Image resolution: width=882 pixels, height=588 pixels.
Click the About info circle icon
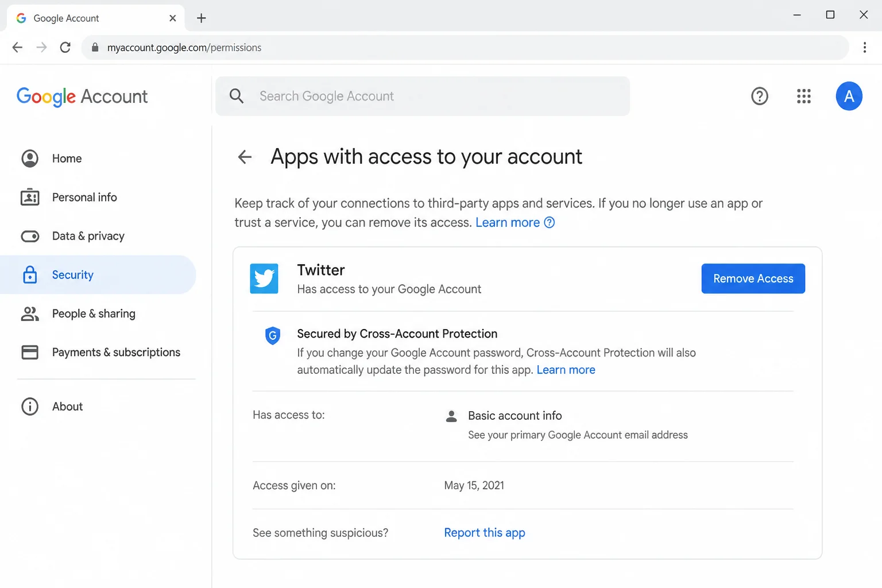click(x=30, y=407)
